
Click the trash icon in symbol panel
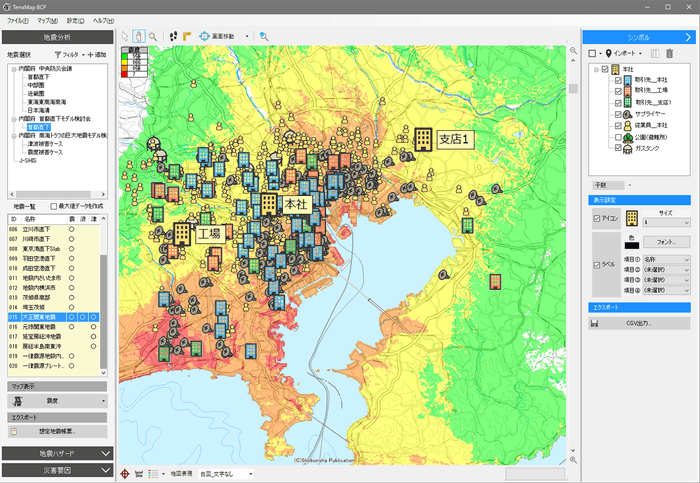pos(671,53)
